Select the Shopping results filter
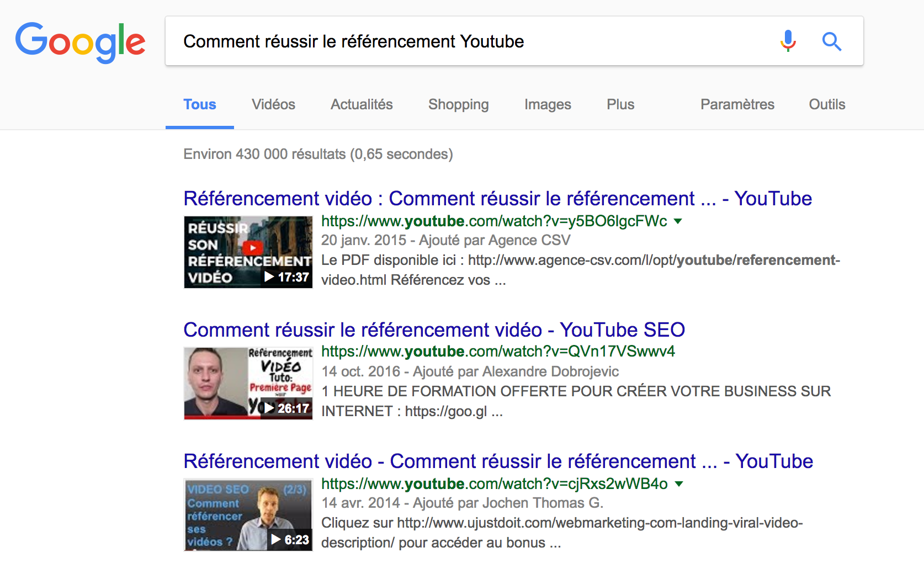 tap(458, 104)
